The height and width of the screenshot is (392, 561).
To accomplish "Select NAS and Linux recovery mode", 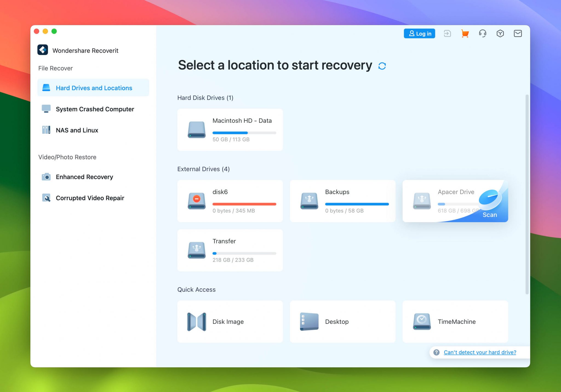I will coord(77,130).
